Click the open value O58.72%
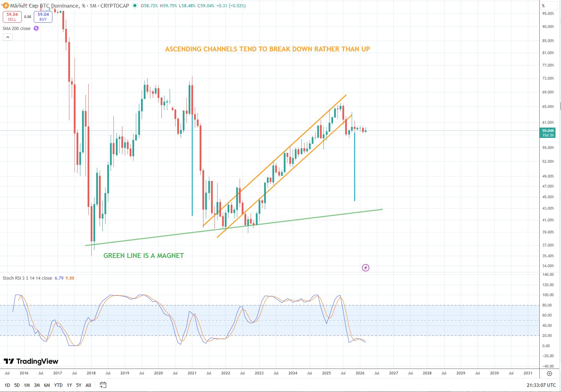Image resolution: width=561 pixels, height=392 pixels. click(x=149, y=6)
